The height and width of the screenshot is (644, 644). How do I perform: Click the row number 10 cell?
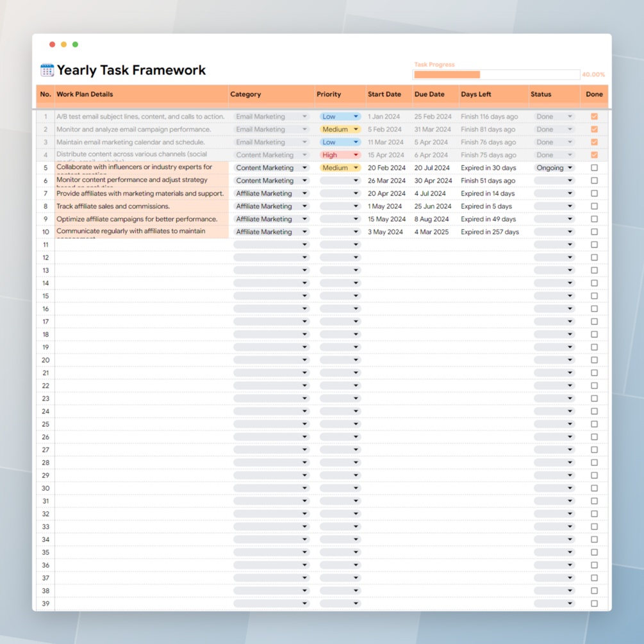45,231
